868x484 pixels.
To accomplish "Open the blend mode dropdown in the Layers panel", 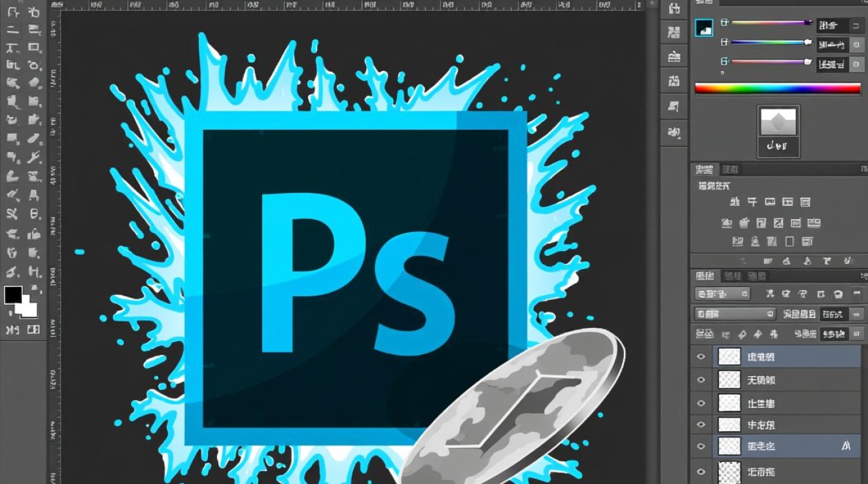I will (735, 314).
